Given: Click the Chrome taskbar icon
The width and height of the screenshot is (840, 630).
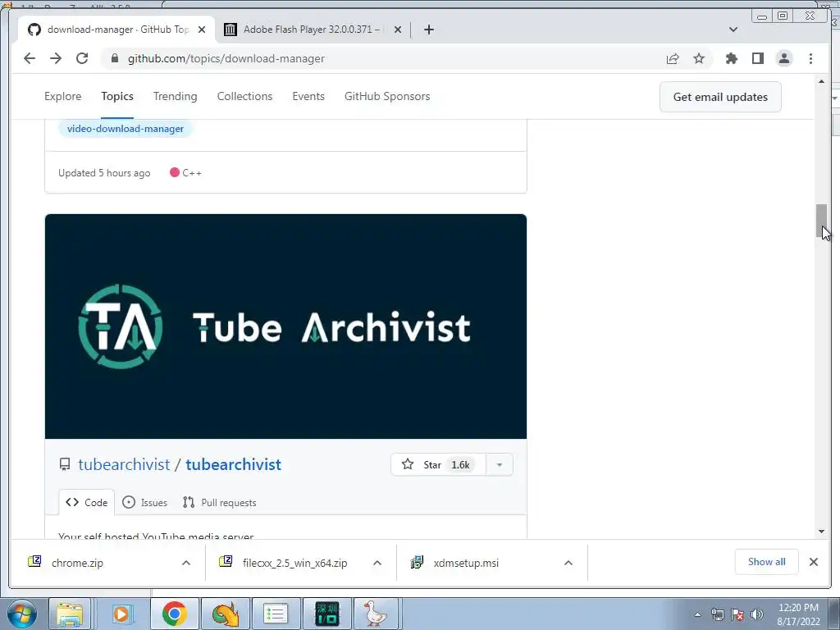Looking at the screenshot, I should point(174,614).
